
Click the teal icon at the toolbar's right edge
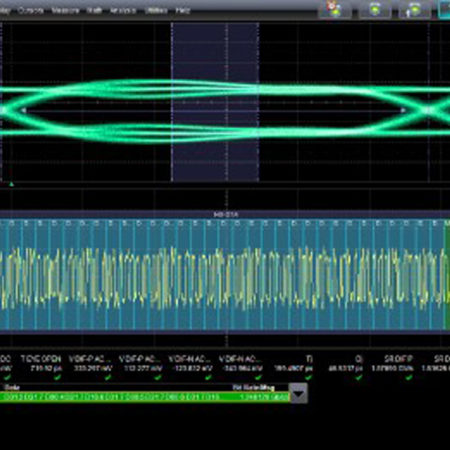coord(444,9)
